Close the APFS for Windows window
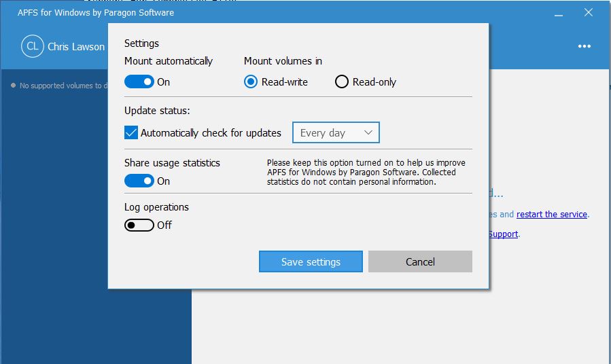Image resolution: width=611 pixels, height=364 pixels. [x=589, y=12]
